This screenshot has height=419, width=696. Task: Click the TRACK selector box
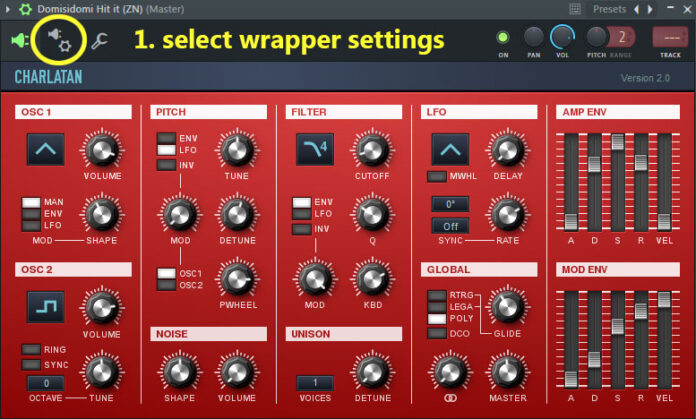click(x=669, y=38)
